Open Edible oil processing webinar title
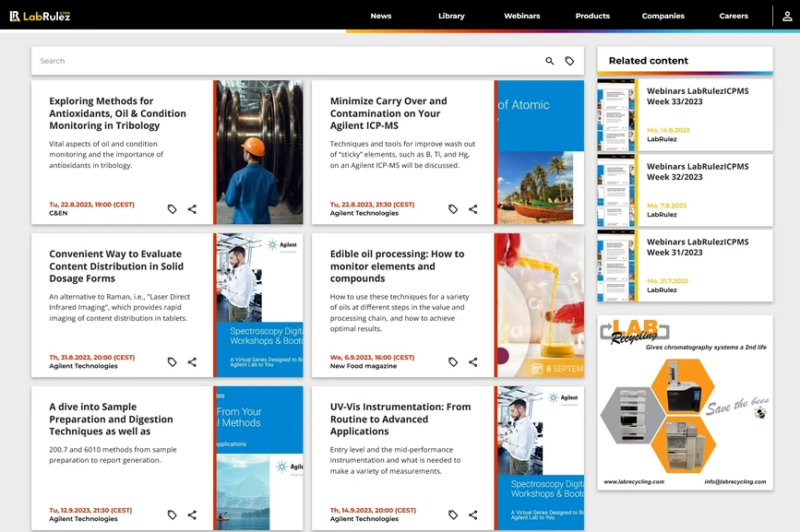Image resolution: width=800 pixels, height=532 pixels. (397, 266)
